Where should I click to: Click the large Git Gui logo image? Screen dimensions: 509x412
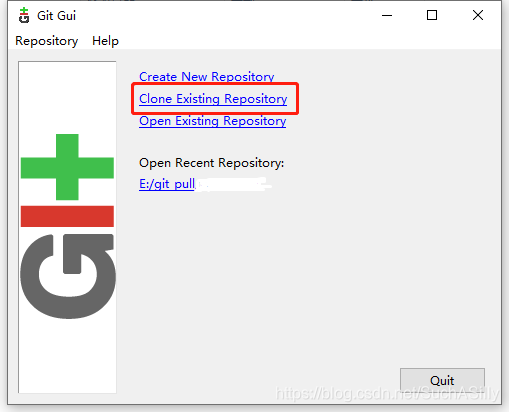coord(67,227)
